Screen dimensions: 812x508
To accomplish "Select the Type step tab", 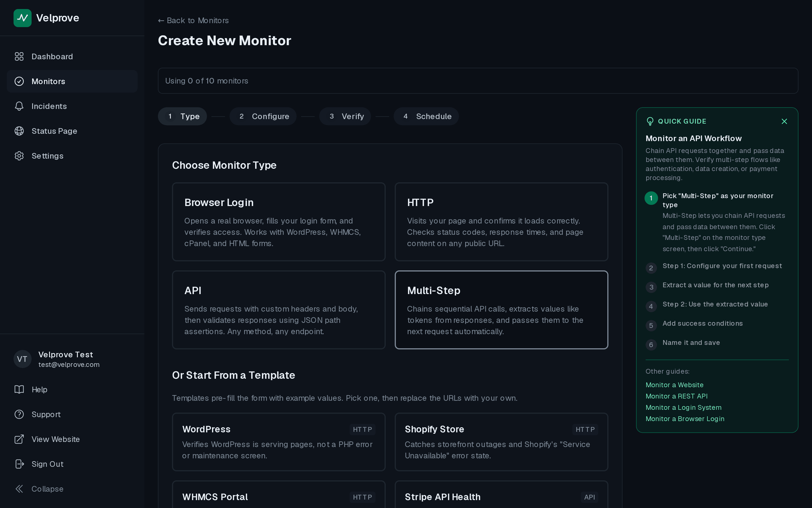I will pos(182,116).
